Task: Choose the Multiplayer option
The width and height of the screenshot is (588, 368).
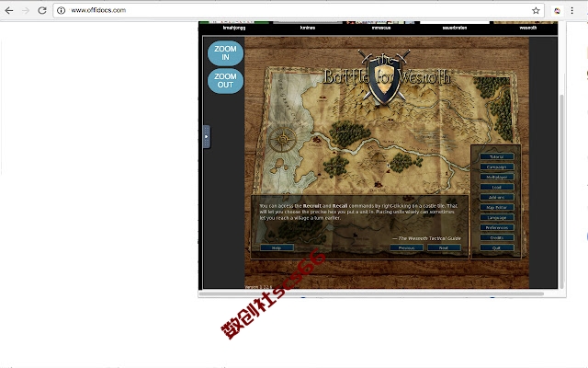Action: pyautogui.click(x=497, y=177)
